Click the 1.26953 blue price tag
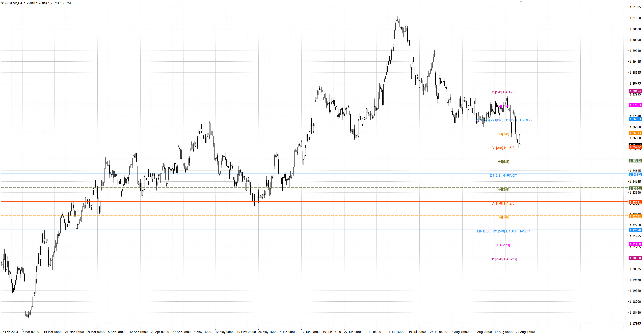Viewport: 644px width, 335px height. pos(635,119)
